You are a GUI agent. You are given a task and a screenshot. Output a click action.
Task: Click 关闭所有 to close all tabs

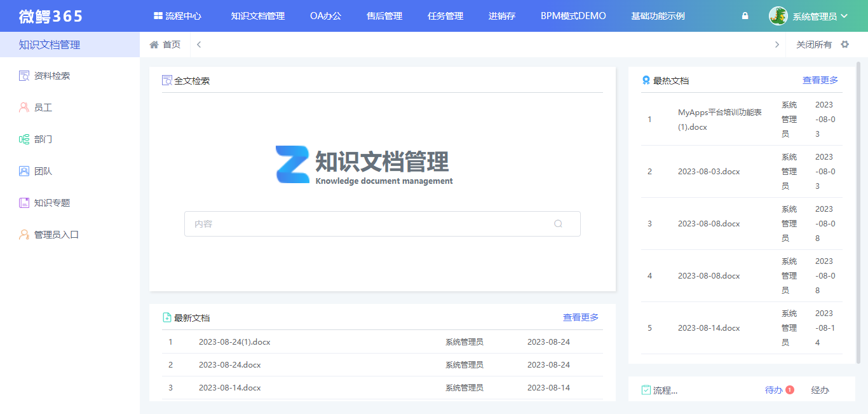coord(814,45)
